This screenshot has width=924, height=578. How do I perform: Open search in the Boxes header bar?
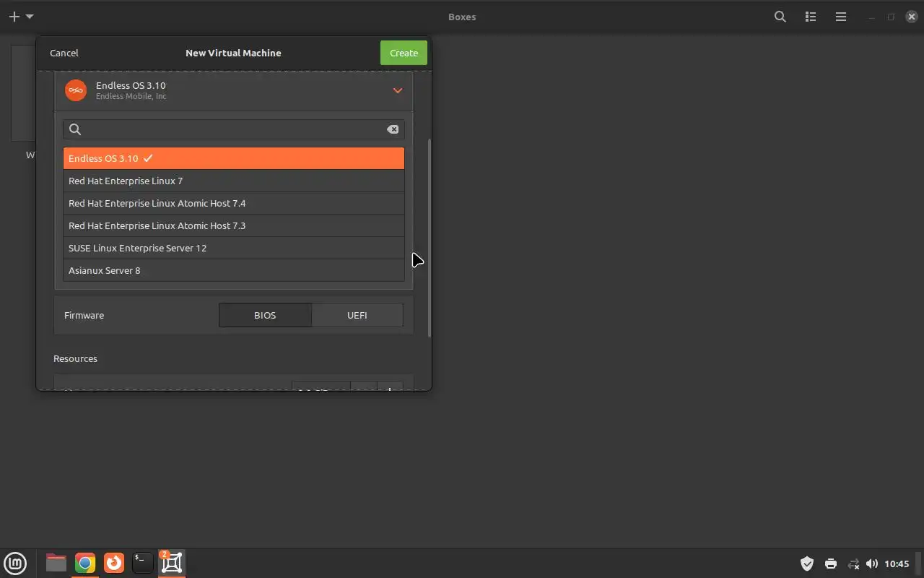pos(780,17)
